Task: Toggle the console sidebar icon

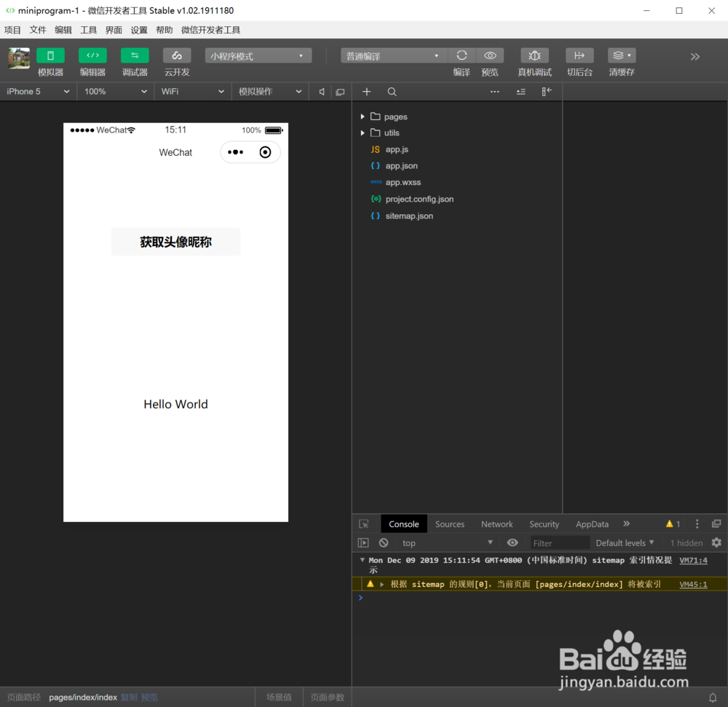Action: 363,542
